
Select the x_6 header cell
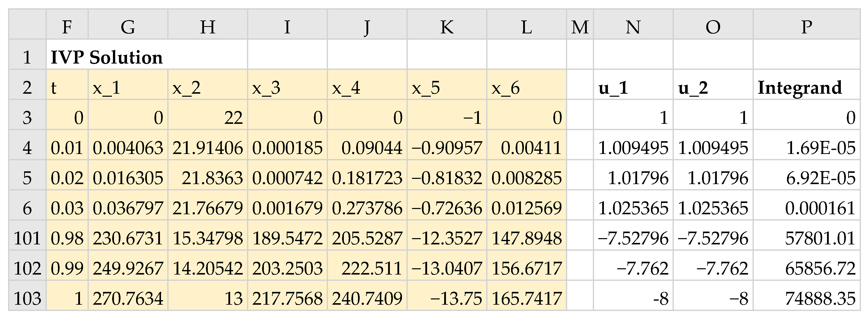526,88
